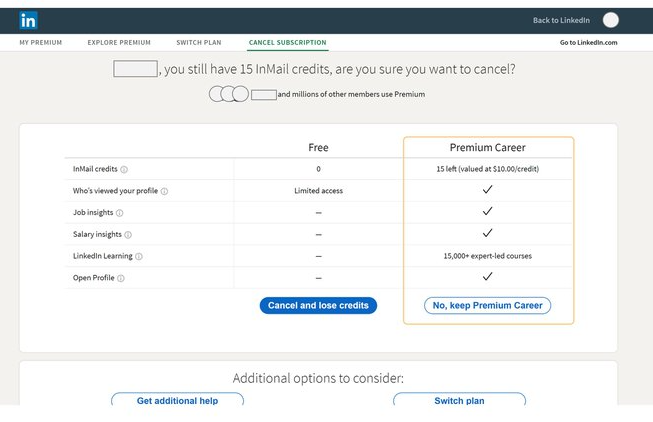Click the Premium Career column header
The image size is (653, 422).
(x=487, y=147)
